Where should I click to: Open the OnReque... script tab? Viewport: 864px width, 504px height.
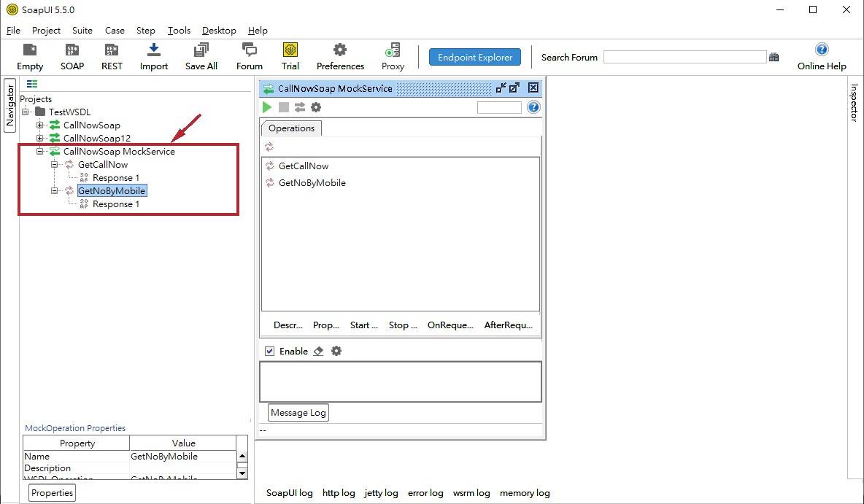click(x=450, y=325)
